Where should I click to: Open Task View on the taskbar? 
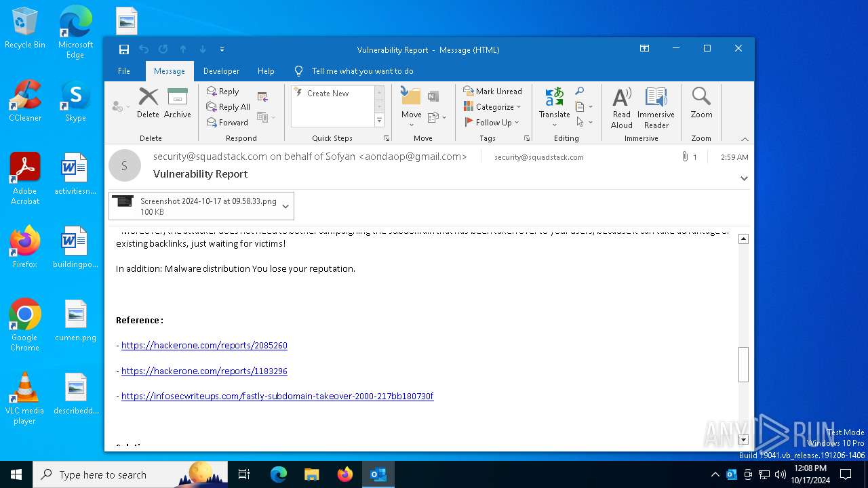[x=244, y=474]
